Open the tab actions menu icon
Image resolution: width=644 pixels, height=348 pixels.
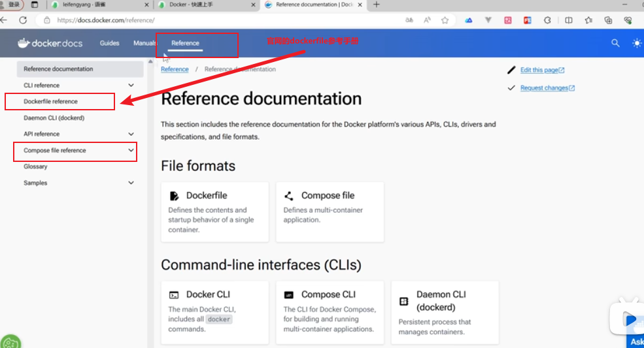pyautogui.click(x=35, y=5)
